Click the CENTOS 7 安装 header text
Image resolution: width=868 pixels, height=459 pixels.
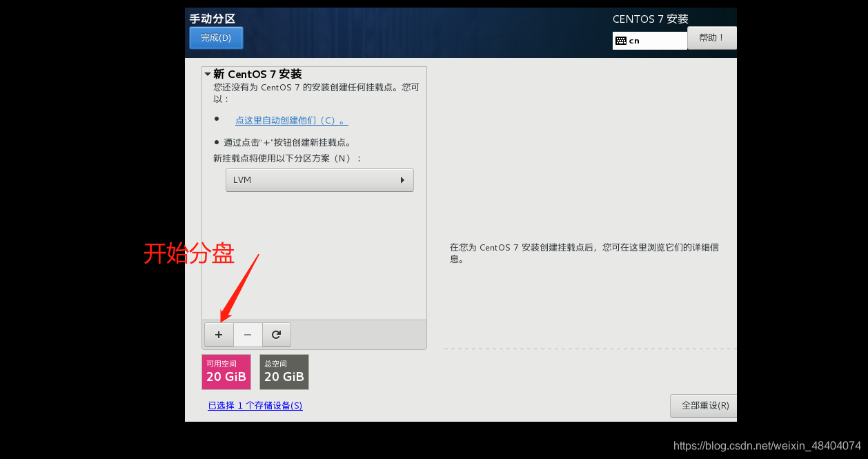click(651, 19)
